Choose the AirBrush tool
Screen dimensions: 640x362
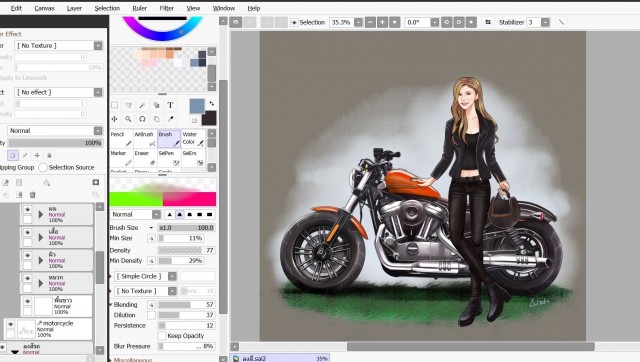(x=145, y=139)
